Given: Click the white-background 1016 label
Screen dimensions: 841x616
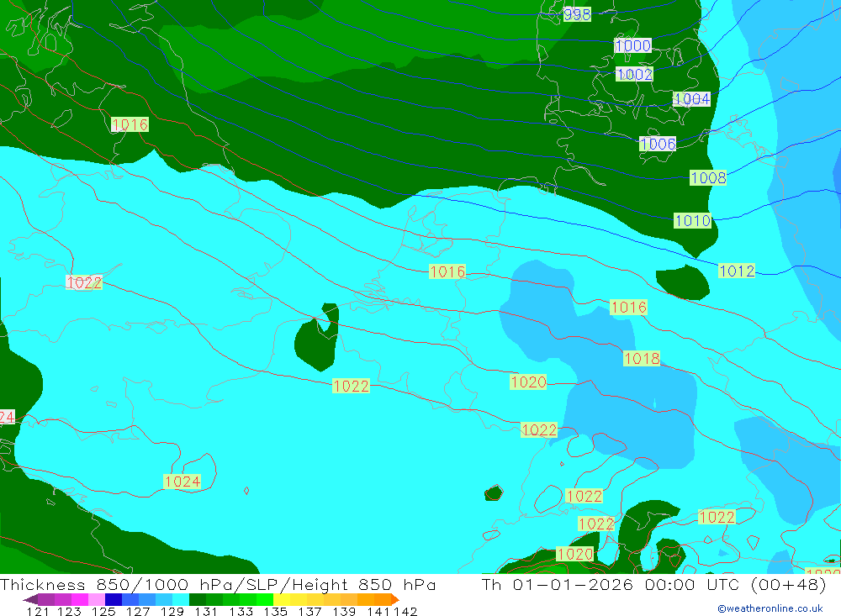Looking at the screenshot, I should point(130,124).
